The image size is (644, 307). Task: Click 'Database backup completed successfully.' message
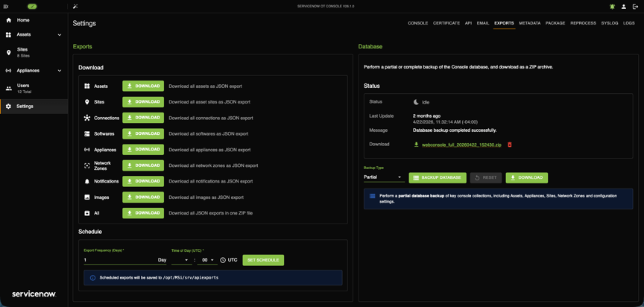(x=455, y=130)
